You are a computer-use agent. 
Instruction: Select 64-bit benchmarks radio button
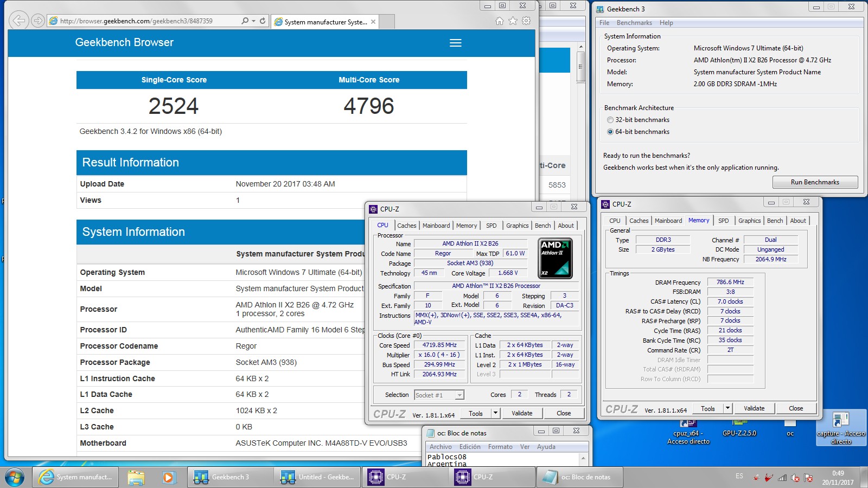[610, 132]
